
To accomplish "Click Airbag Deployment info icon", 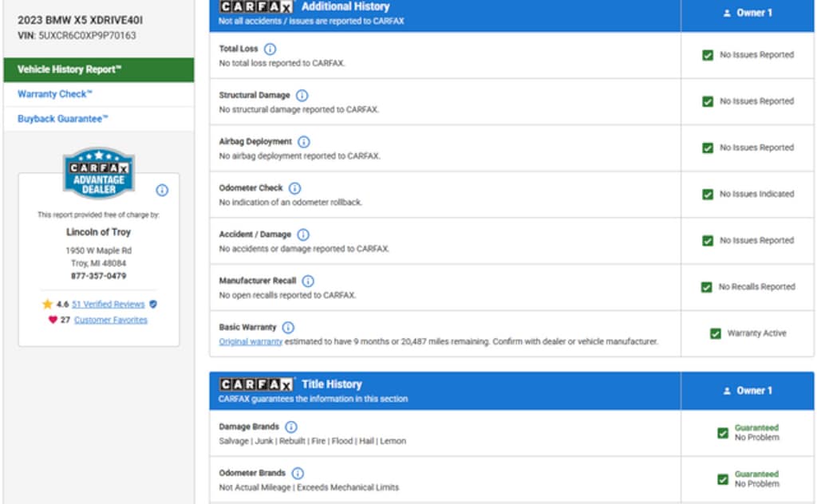I will tap(304, 142).
